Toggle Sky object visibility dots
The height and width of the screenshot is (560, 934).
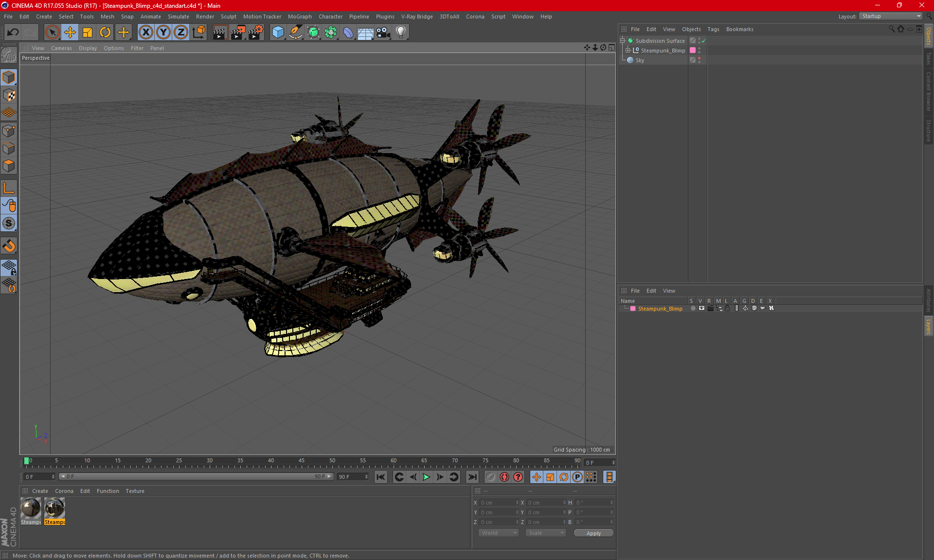coord(699,60)
